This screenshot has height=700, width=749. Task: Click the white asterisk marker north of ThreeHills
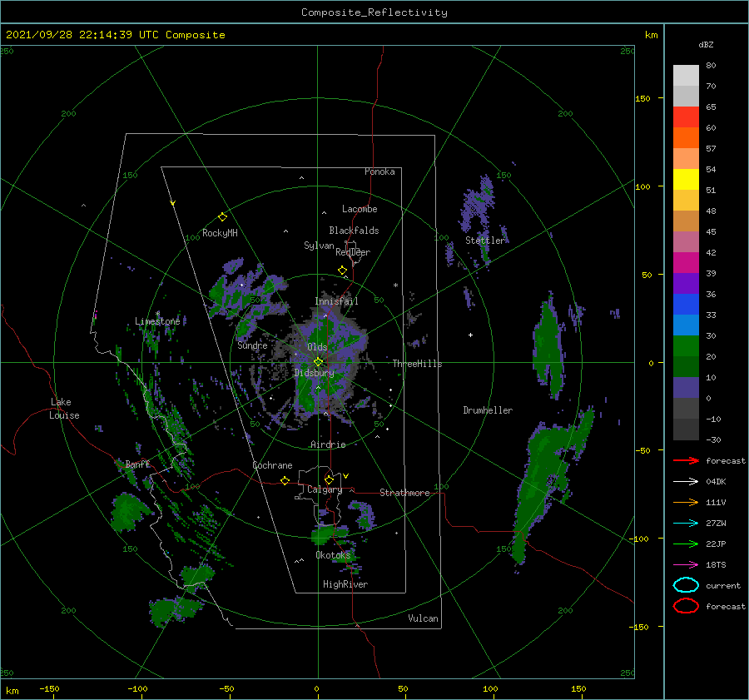point(395,285)
